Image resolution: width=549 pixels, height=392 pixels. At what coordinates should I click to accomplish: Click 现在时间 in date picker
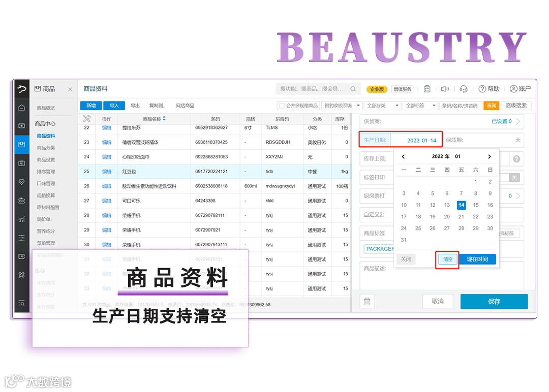[477, 259]
